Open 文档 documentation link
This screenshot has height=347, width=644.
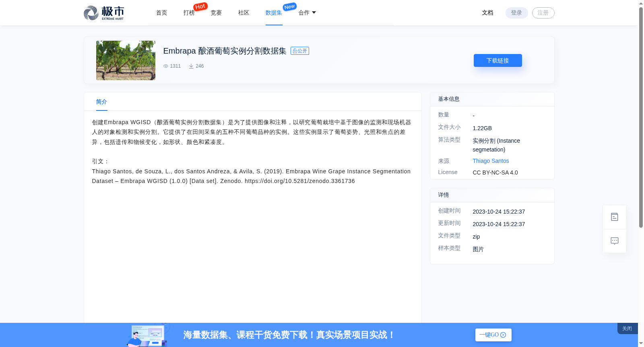click(487, 13)
